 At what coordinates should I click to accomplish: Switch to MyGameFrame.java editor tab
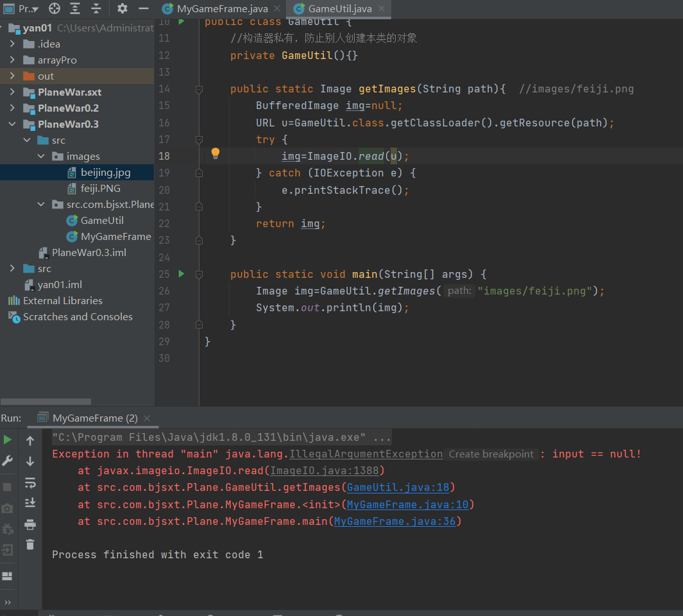[x=222, y=9]
